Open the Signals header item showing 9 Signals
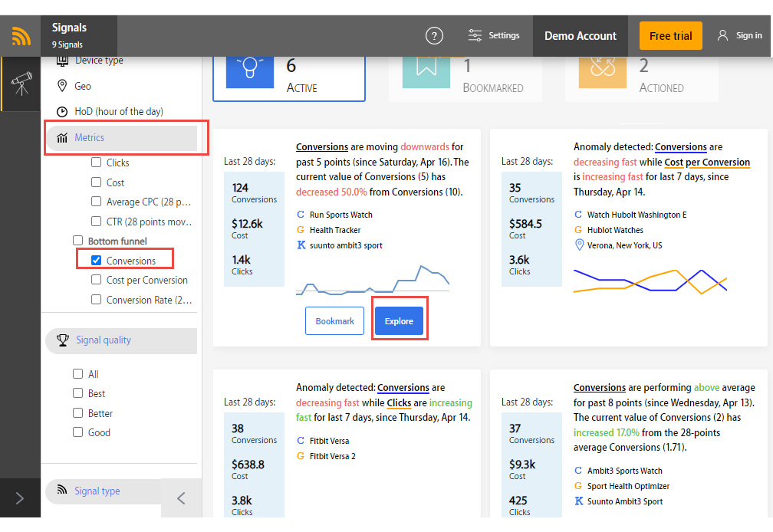 click(79, 36)
